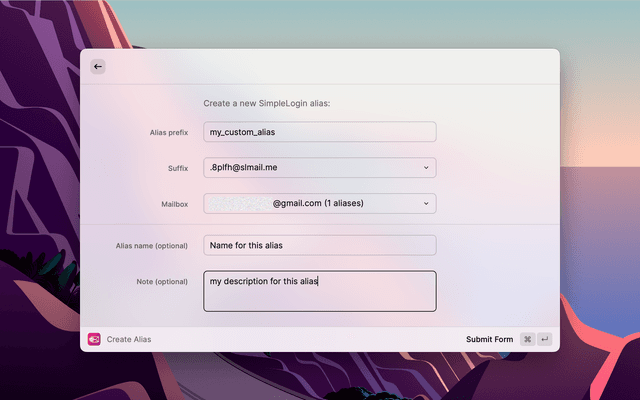Click the SimpleLogin Create Alias icon
The width and height of the screenshot is (640, 400).
[94, 339]
